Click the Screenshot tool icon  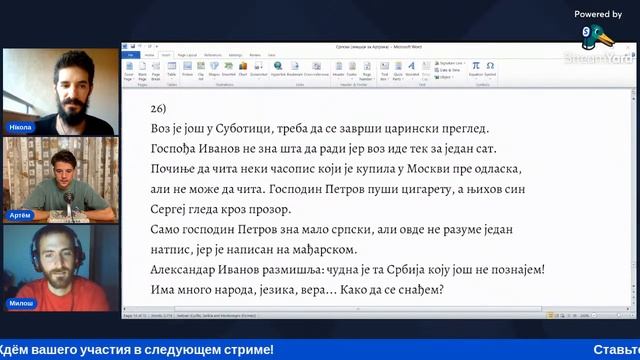pyautogui.click(x=258, y=69)
